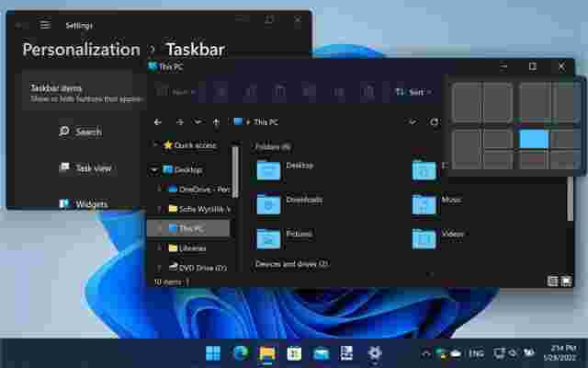588x368 pixels.
Task: Click the network icon in system tray
Action: click(x=499, y=353)
